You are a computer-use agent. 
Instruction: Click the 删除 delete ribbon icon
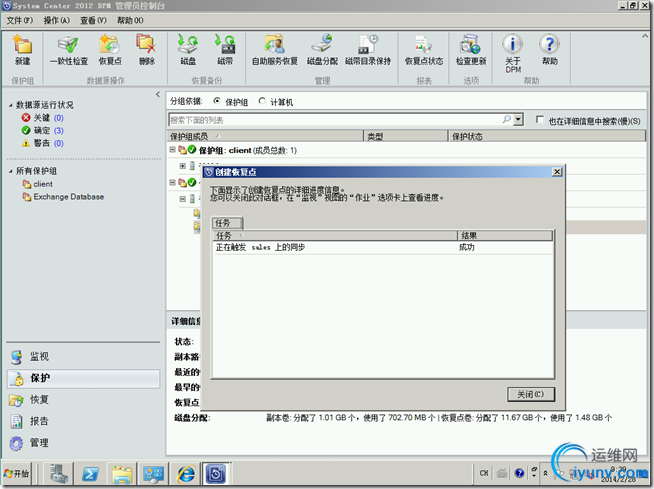(146, 50)
